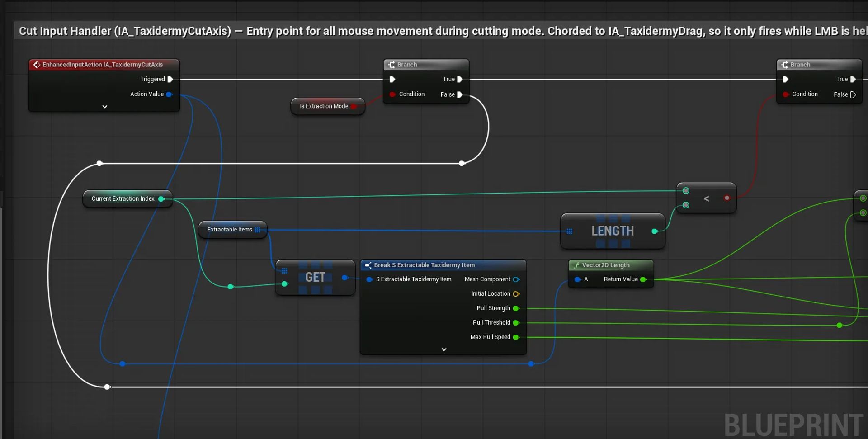Image resolution: width=868 pixels, height=439 pixels.
Task: Select the Cut Input Handler comment title
Action: (441, 31)
